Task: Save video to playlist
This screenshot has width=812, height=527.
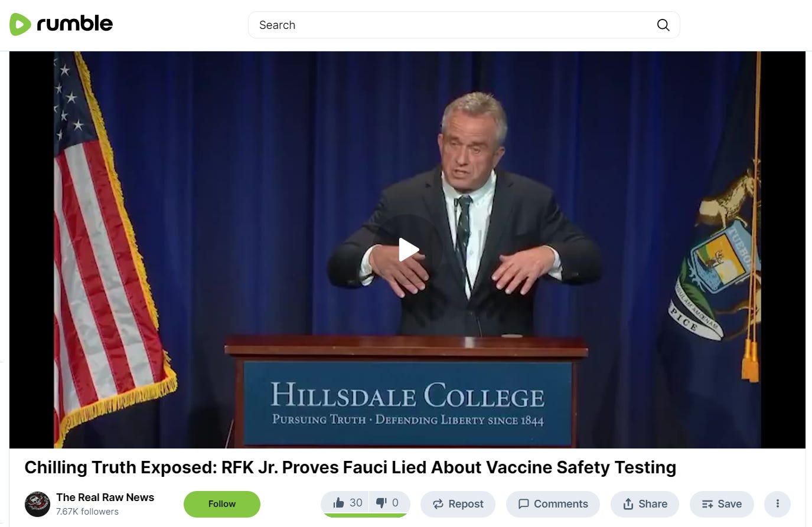Action: [722, 504]
